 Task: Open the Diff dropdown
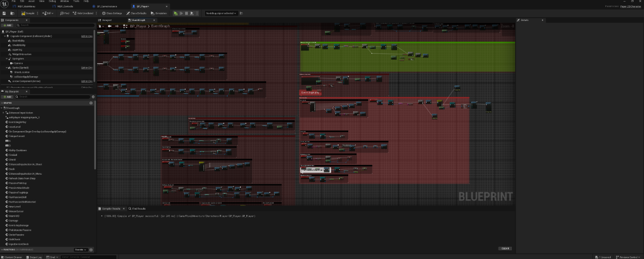pyautogui.click(x=48, y=13)
